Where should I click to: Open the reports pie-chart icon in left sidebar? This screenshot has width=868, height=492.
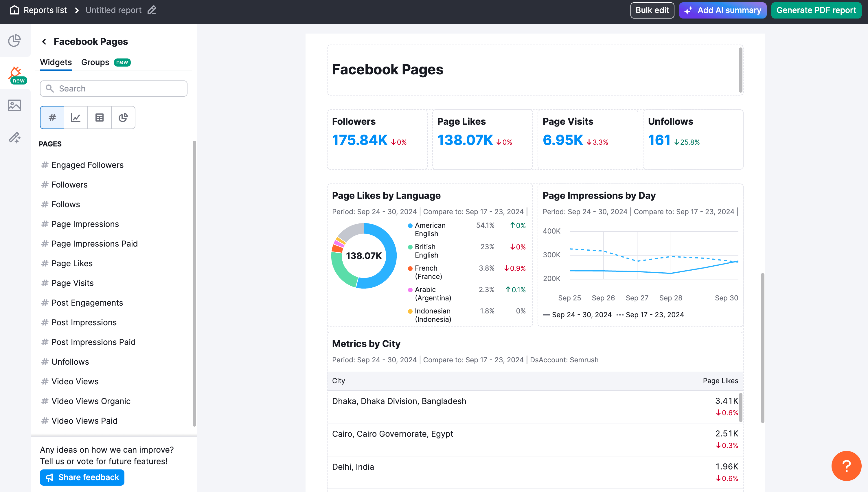(x=15, y=41)
